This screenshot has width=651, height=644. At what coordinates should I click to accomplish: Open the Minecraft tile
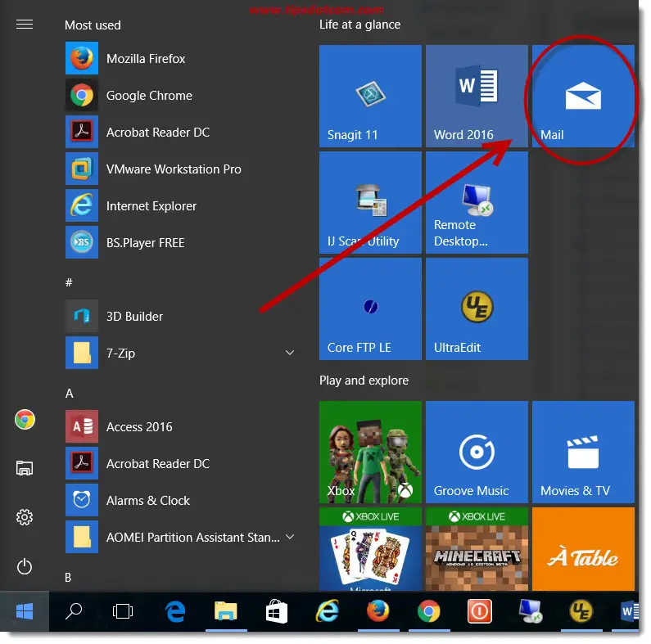[477, 549]
